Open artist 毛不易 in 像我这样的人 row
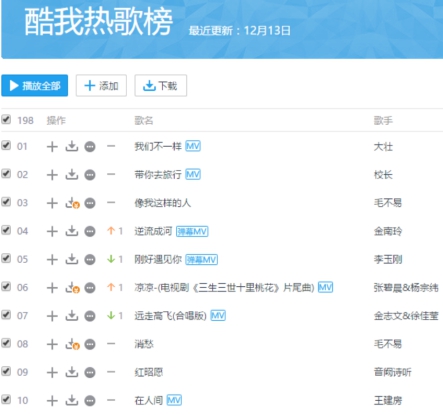The width and height of the screenshot is (443, 415). click(388, 203)
